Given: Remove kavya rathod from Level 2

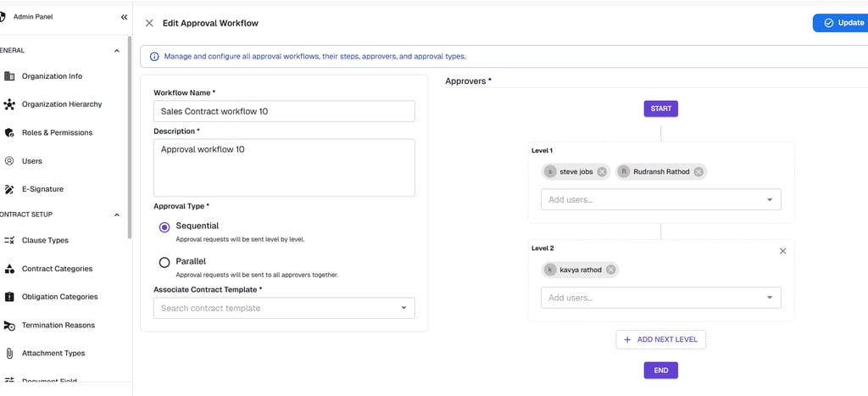Looking at the screenshot, I should (x=610, y=270).
